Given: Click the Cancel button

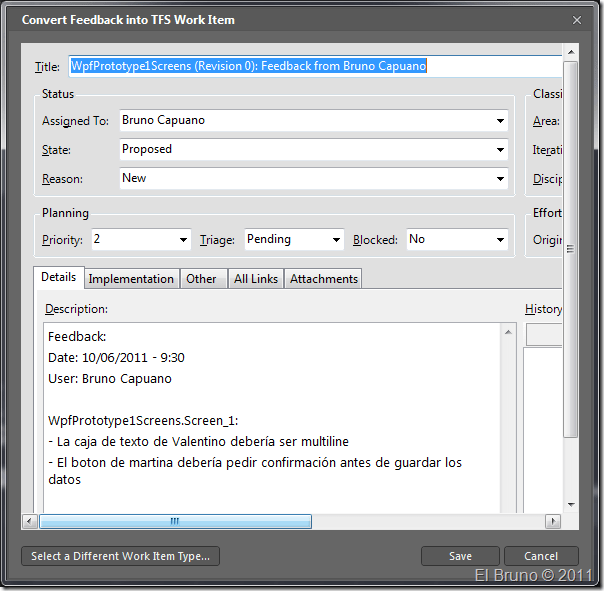Looking at the screenshot, I should click(541, 556).
